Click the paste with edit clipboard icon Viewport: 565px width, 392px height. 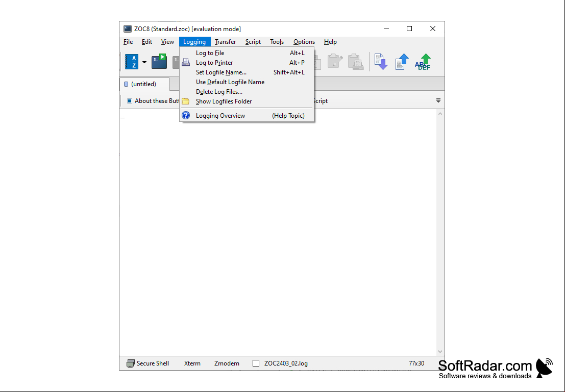(x=335, y=62)
